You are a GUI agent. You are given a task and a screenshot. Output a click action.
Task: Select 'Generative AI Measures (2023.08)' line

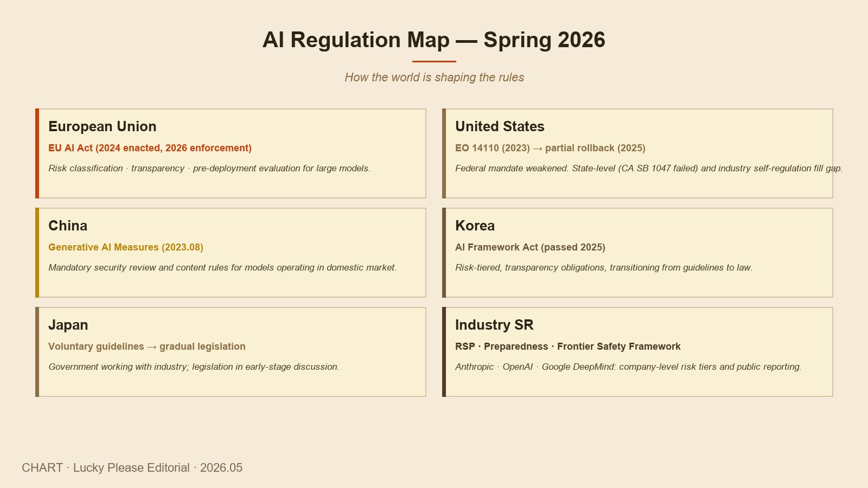pyautogui.click(x=126, y=247)
